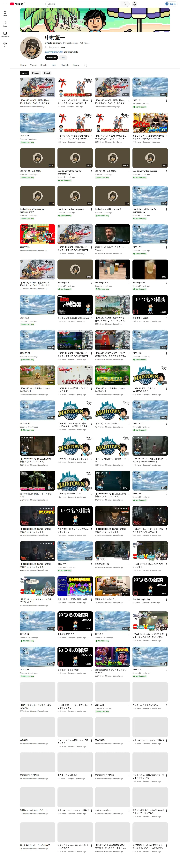
Task: Open '定例雑談 2025.8.7' video title
Action: click(66, 634)
